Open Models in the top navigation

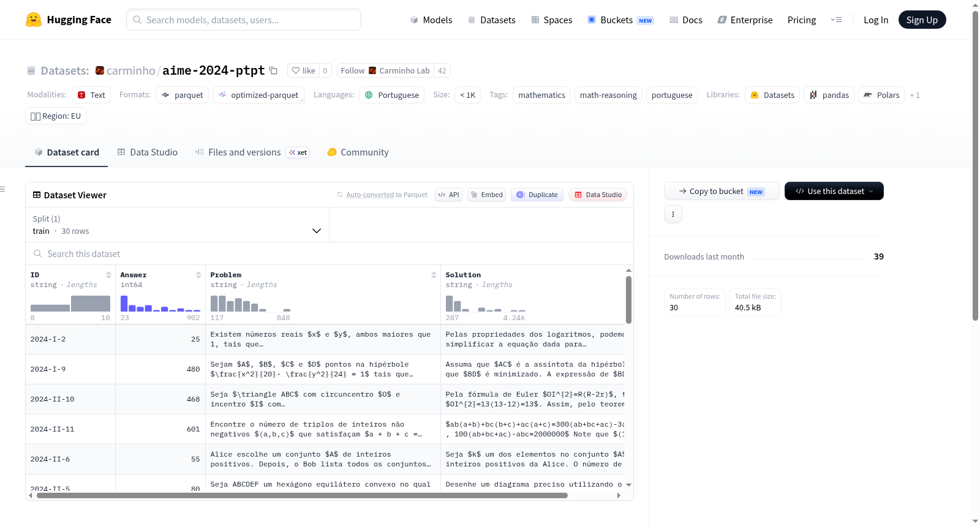[x=431, y=20]
